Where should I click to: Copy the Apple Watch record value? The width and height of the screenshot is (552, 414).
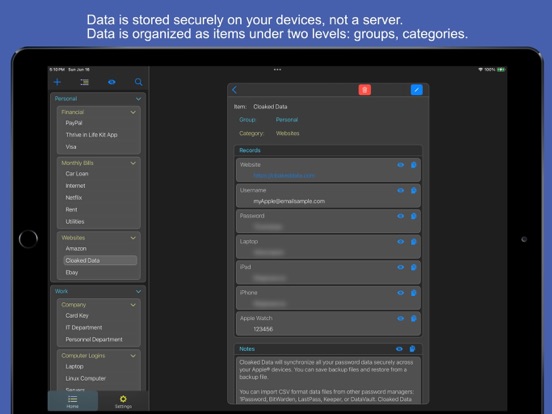(x=414, y=319)
